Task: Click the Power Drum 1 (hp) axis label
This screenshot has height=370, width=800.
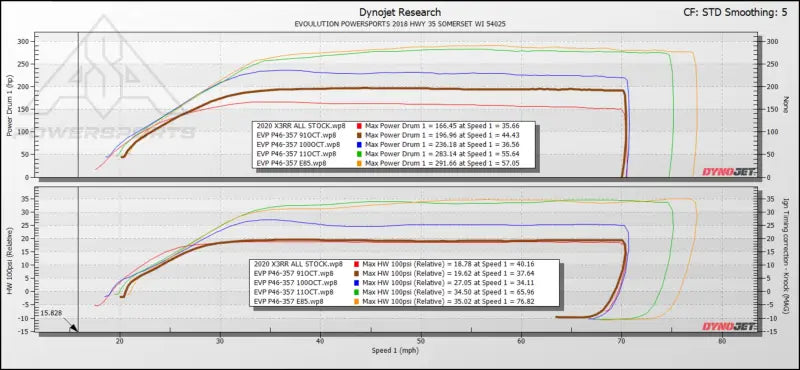Action: (10, 107)
